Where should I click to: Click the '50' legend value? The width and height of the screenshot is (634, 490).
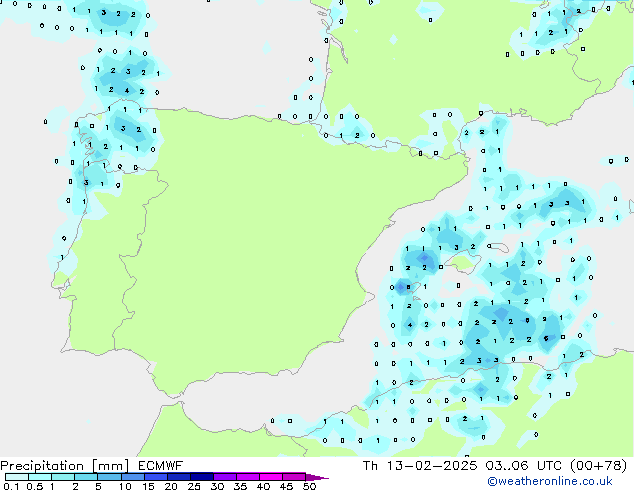(309, 486)
